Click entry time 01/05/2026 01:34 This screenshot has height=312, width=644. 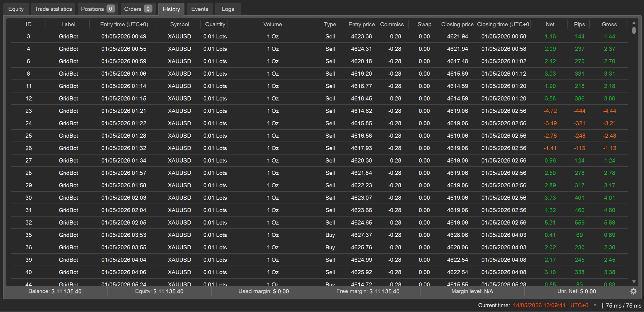[124, 161]
